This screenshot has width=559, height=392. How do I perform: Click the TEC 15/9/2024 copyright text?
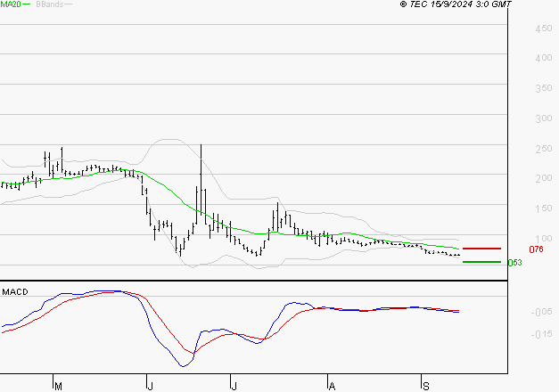(456, 4)
